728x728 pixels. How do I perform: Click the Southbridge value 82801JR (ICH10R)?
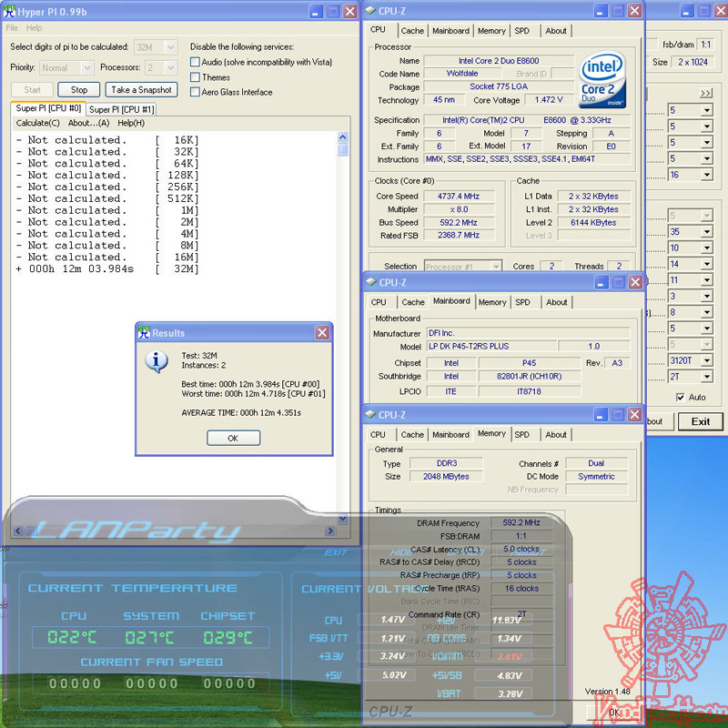529,376
